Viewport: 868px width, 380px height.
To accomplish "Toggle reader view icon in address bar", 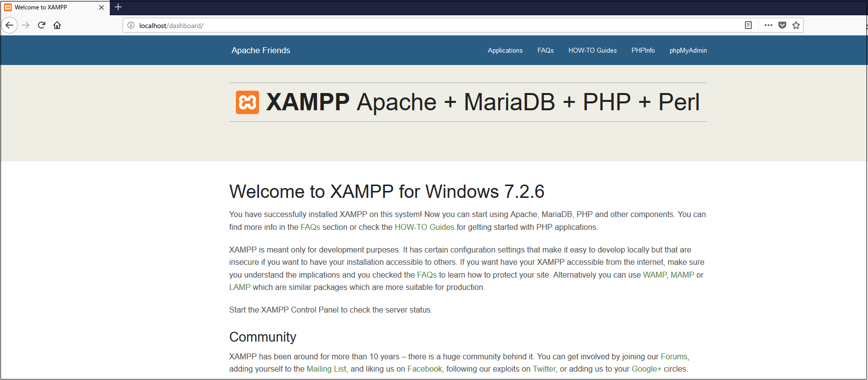I will [748, 25].
